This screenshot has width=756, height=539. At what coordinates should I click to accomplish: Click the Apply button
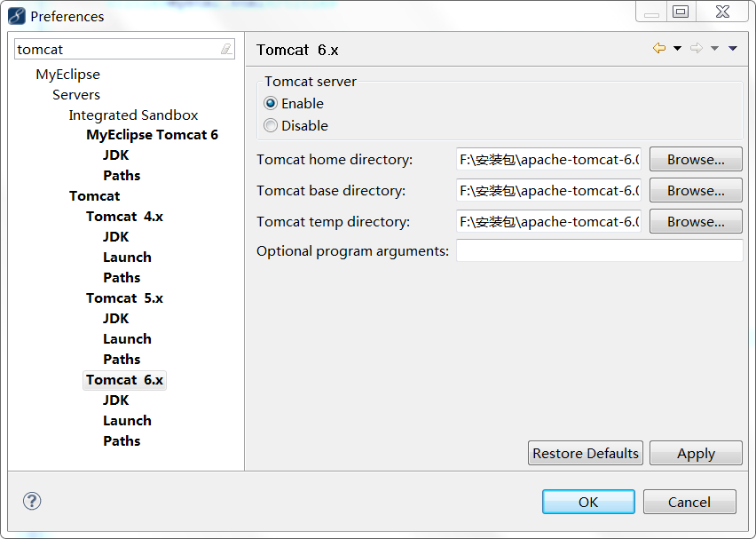tap(696, 453)
